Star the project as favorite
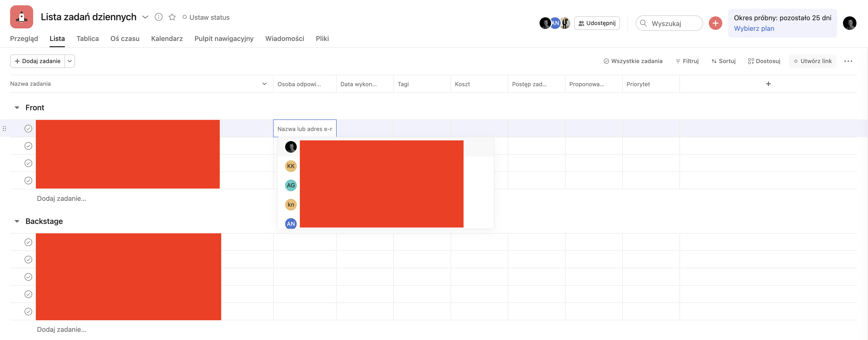868x340 pixels. [172, 17]
